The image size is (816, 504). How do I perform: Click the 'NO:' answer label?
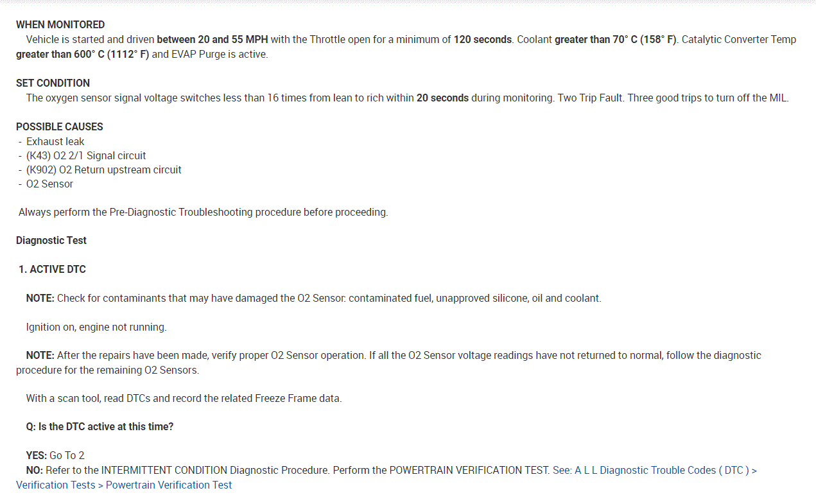35,471
